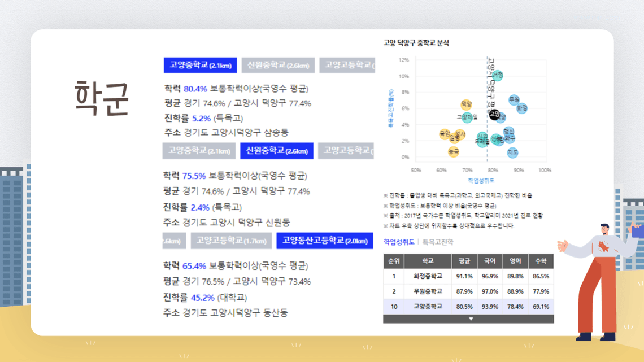
Task: Click the 고양중학교 cell in the ranking table
Action: click(x=428, y=307)
